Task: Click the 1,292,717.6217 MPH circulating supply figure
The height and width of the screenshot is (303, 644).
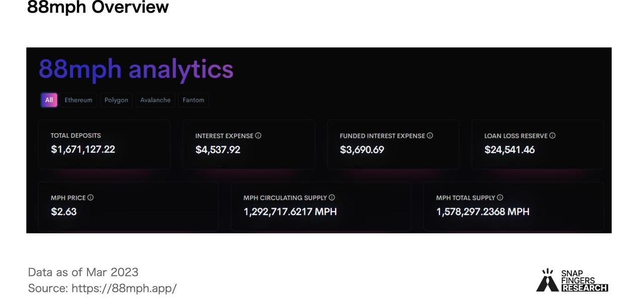Action: pyautogui.click(x=290, y=212)
